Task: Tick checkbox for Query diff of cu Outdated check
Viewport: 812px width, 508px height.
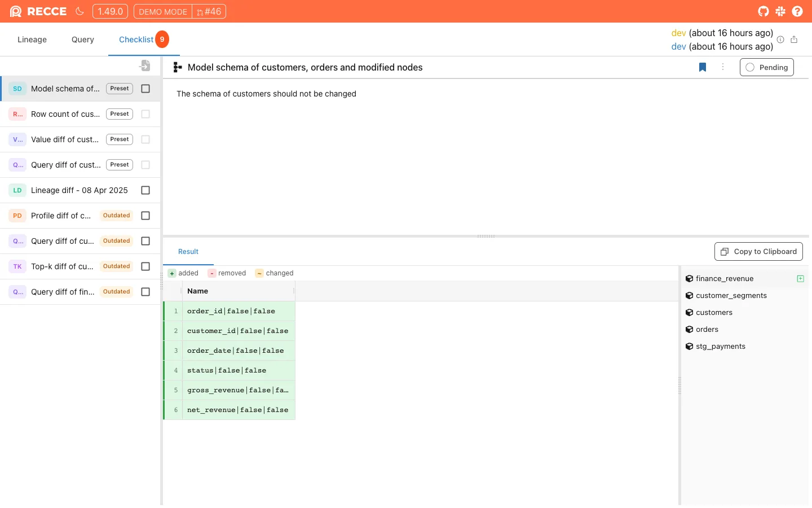Action: (x=145, y=241)
